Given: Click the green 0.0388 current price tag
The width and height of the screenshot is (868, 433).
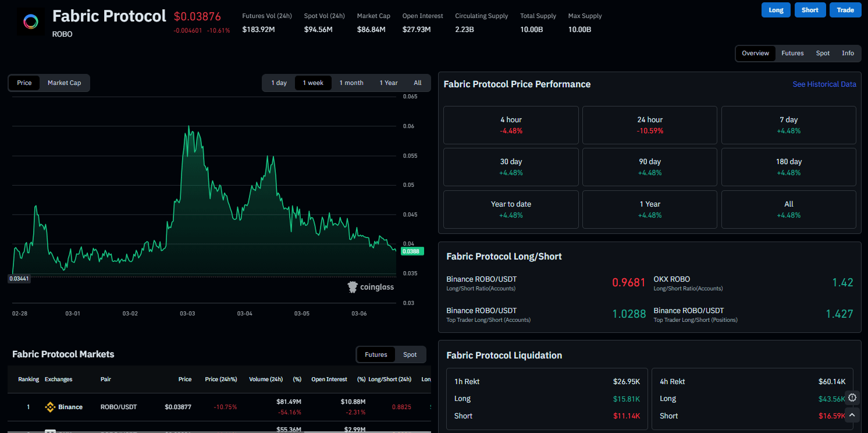Looking at the screenshot, I should click(x=412, y=251).
